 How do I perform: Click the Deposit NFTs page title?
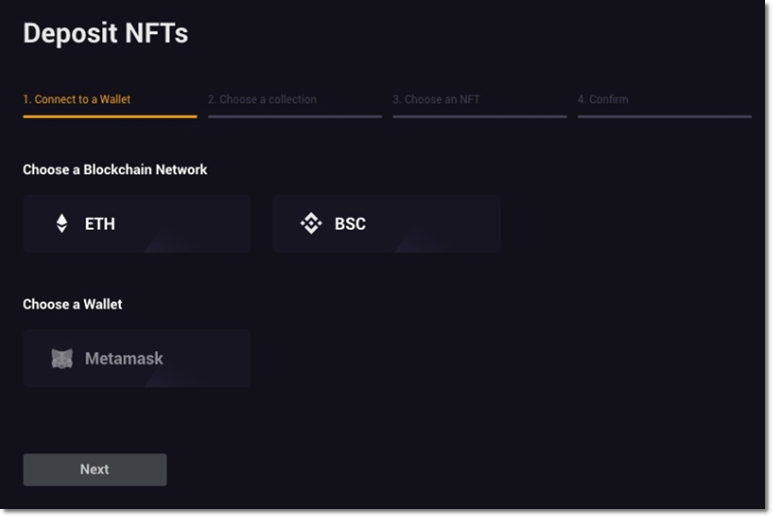click(105, 34)
